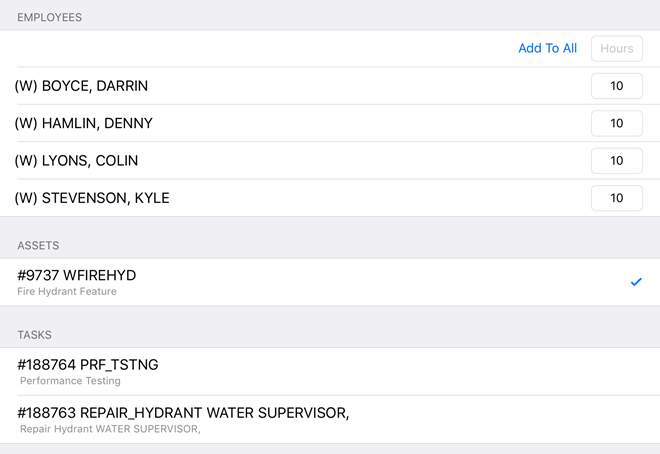Click the TASKS section header
This screenshot has width=660, height=454.
point(35,335)
